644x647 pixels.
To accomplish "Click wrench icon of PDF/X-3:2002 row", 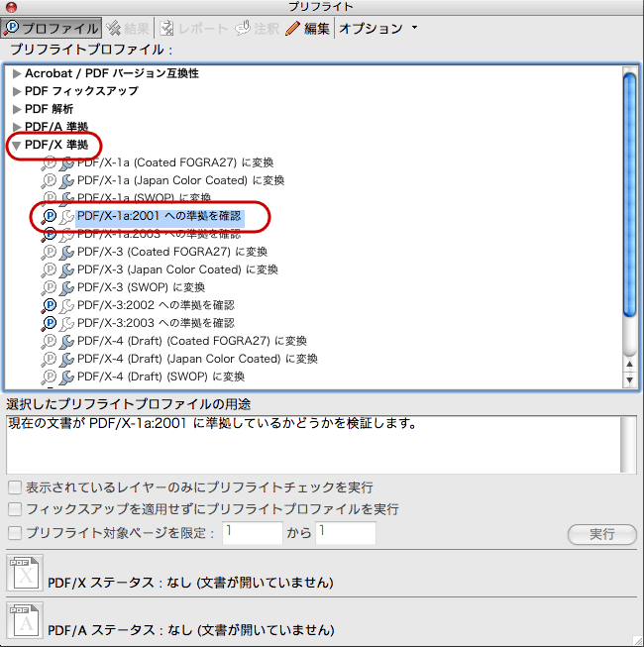I will (66, 306).
